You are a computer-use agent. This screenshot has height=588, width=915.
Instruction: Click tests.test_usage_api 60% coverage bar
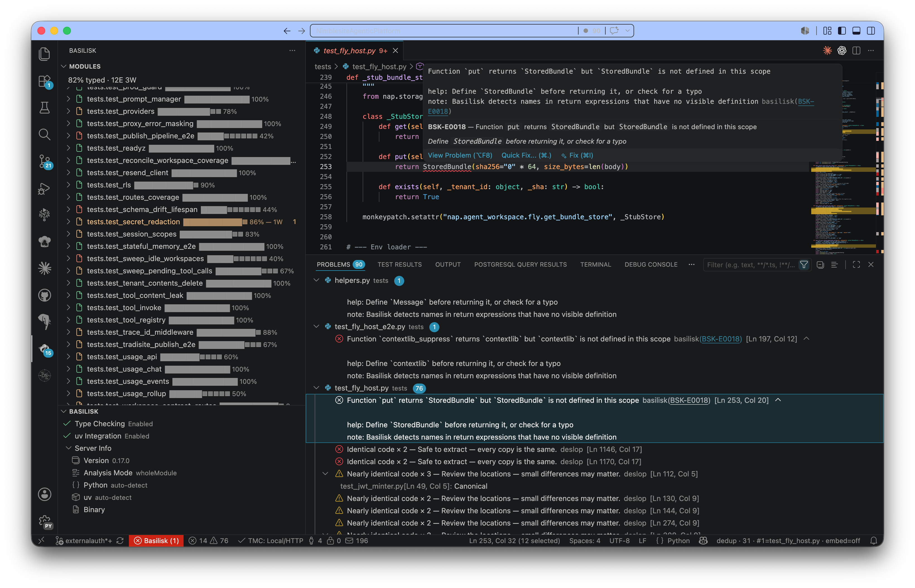click(x=191, y=357)
